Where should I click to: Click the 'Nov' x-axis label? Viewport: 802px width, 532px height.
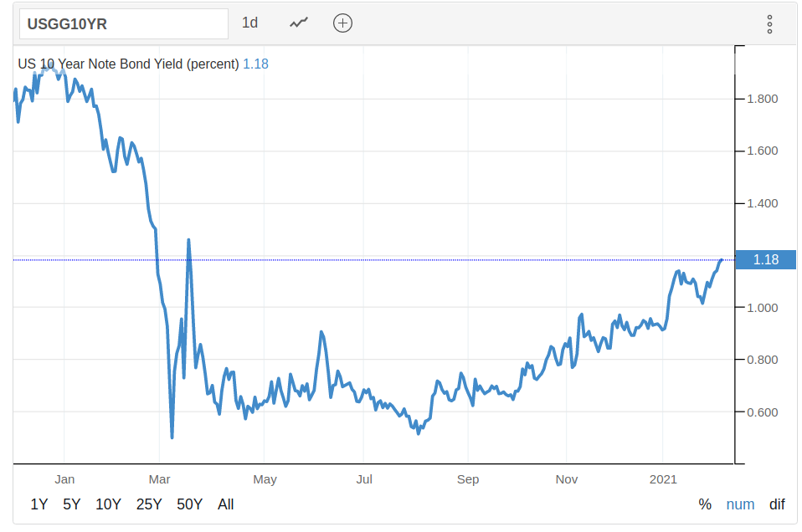pyautogui.click(x=567, y=479)
